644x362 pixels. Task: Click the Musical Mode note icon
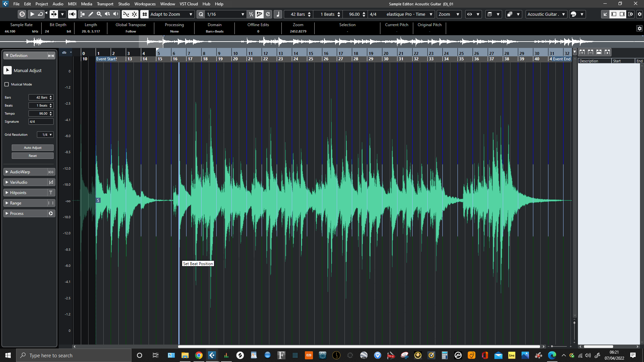click(278, 14)
